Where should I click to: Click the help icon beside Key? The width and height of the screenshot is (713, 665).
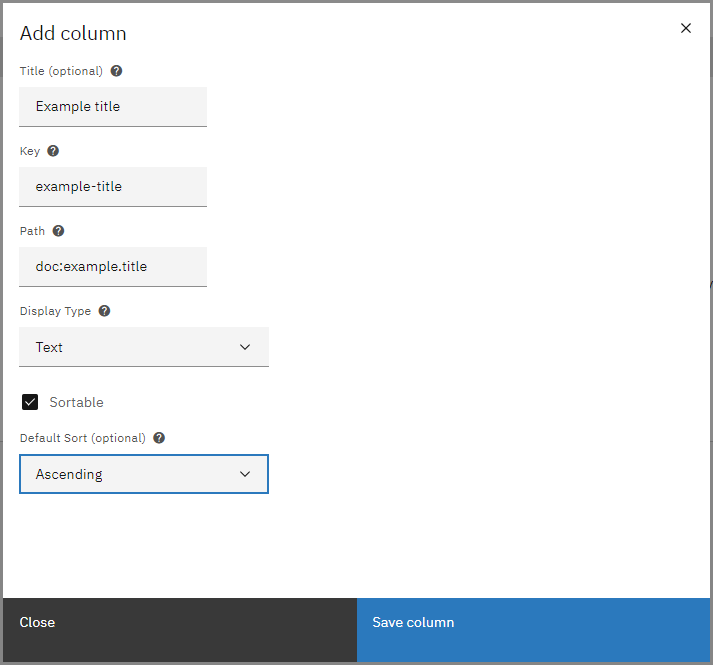tap(53, 151)
